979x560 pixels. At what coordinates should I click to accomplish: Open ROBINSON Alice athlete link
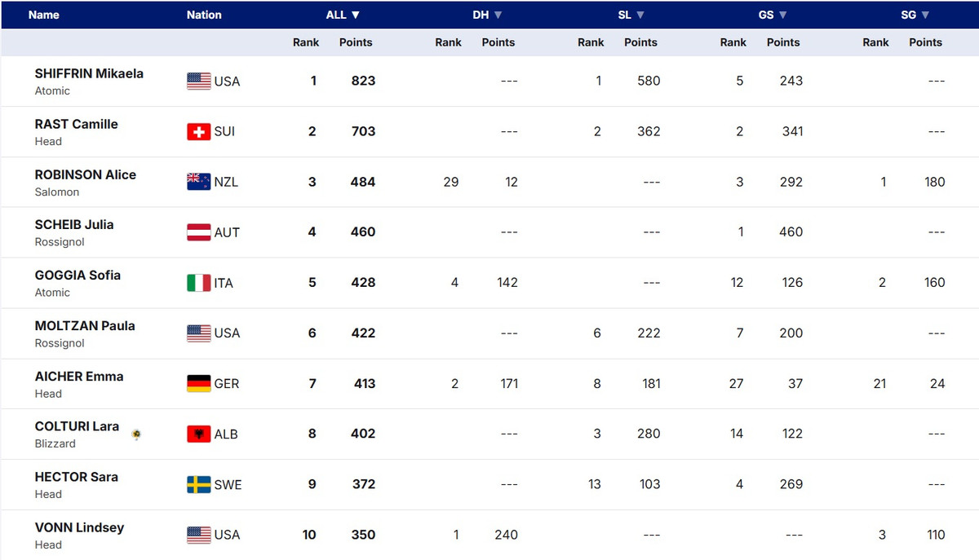(85, 174)
